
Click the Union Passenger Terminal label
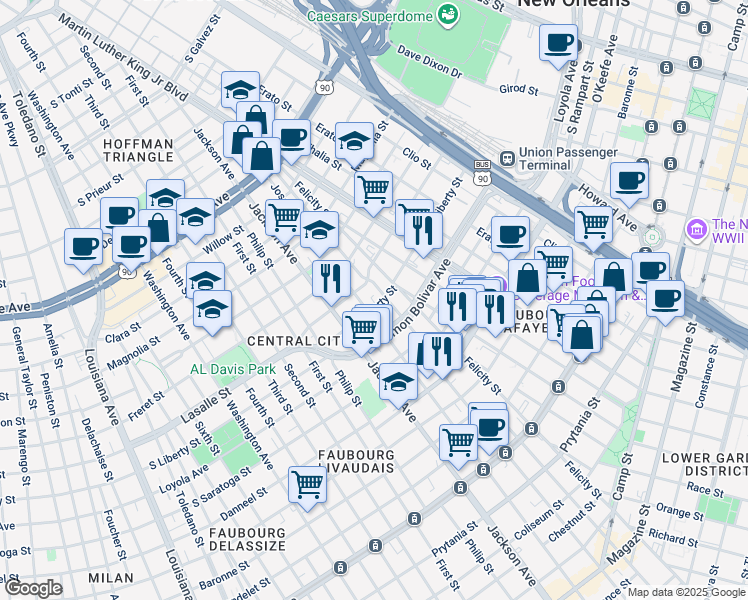coord(568,159)
